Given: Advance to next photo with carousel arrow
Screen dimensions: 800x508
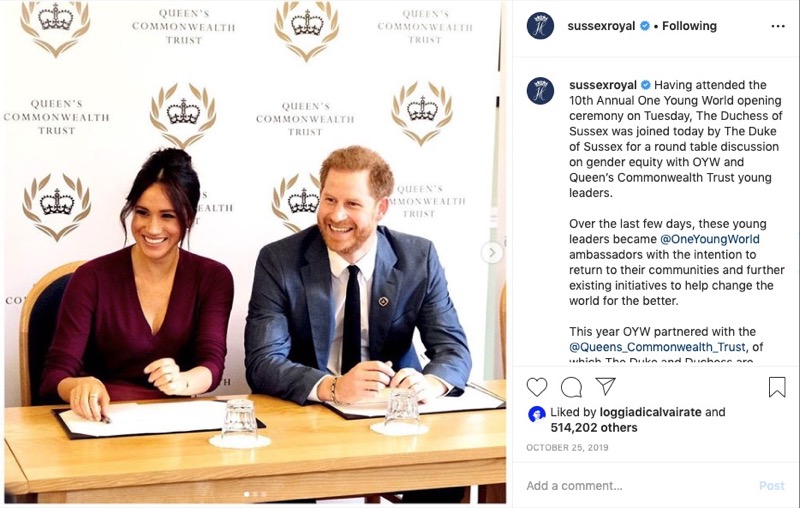Looking at the screenshot, I should pos(492,252).
